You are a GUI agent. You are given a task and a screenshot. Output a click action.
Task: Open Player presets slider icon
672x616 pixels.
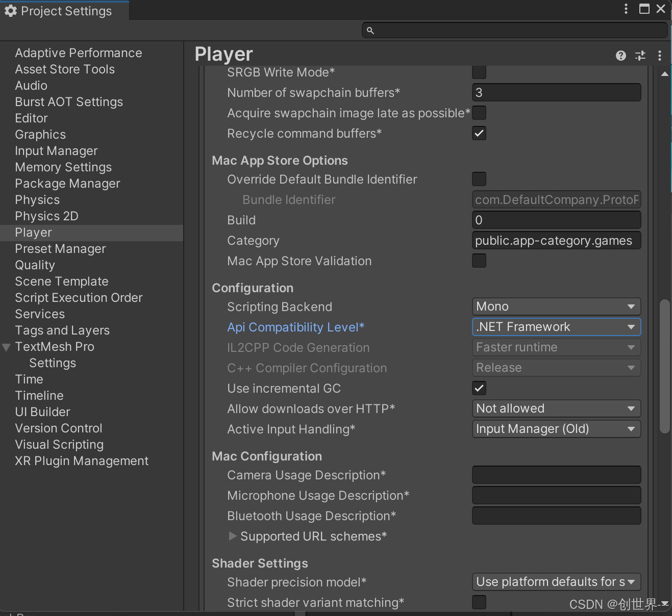[x=640, y=56]
